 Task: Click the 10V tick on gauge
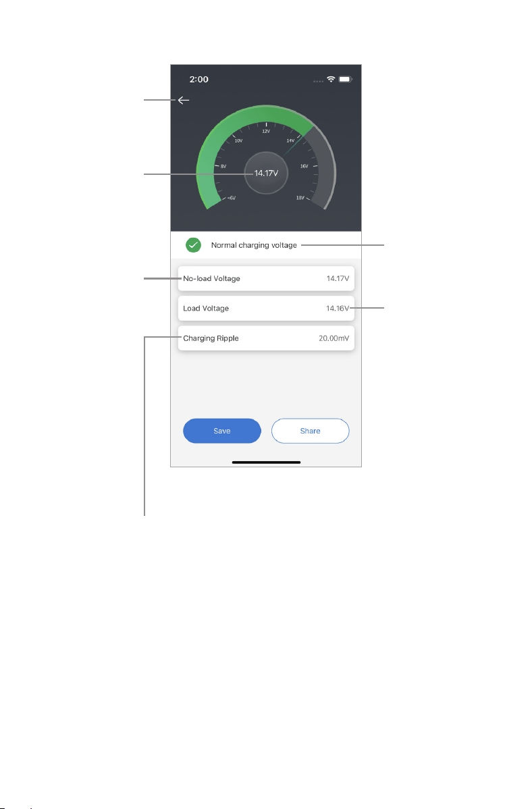coord(238,140)
